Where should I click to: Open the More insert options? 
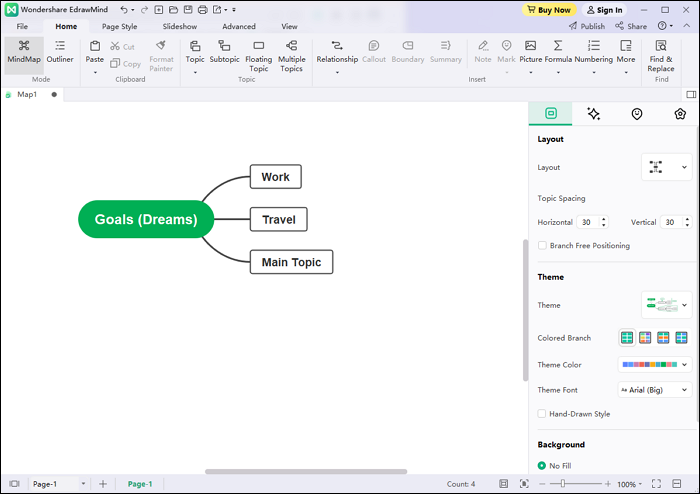point(626,52)
